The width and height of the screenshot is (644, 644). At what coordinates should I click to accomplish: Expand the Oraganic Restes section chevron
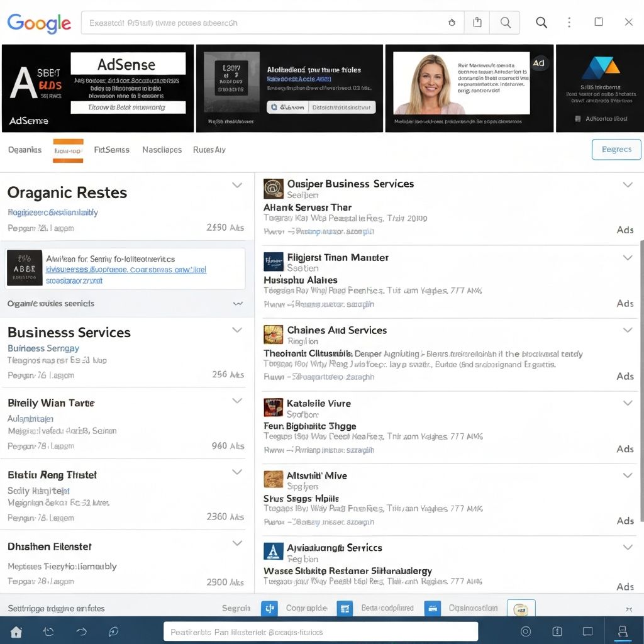click(237, 185)
